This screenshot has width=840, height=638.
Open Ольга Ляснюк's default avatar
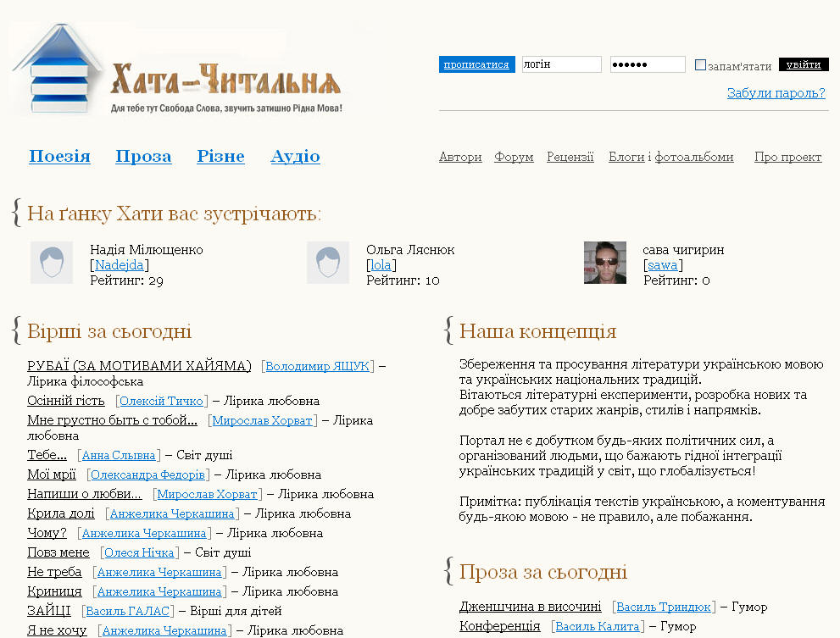click(x=328, y=263)
